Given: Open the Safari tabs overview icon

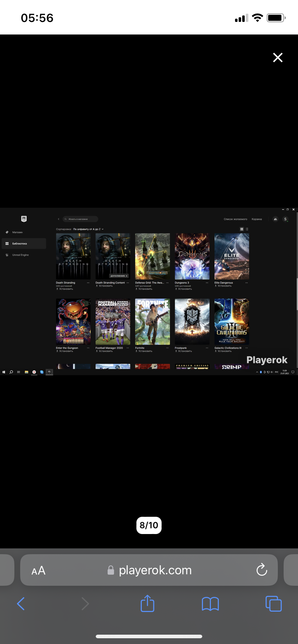Looking at the screenshot, I should click(274, 604).
